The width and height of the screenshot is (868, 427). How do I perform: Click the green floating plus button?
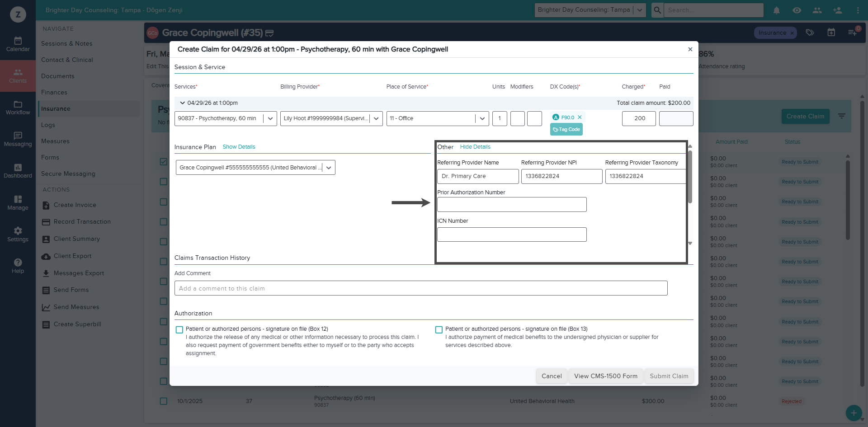(854, 413)
